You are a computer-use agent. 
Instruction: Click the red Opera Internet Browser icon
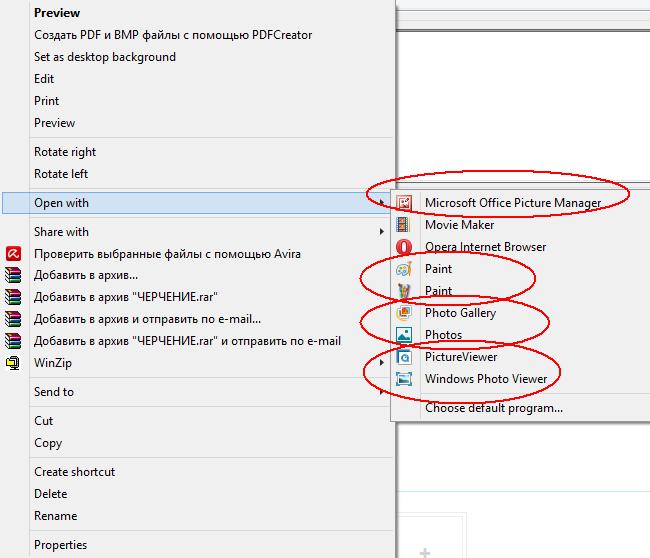click(404, 247)
